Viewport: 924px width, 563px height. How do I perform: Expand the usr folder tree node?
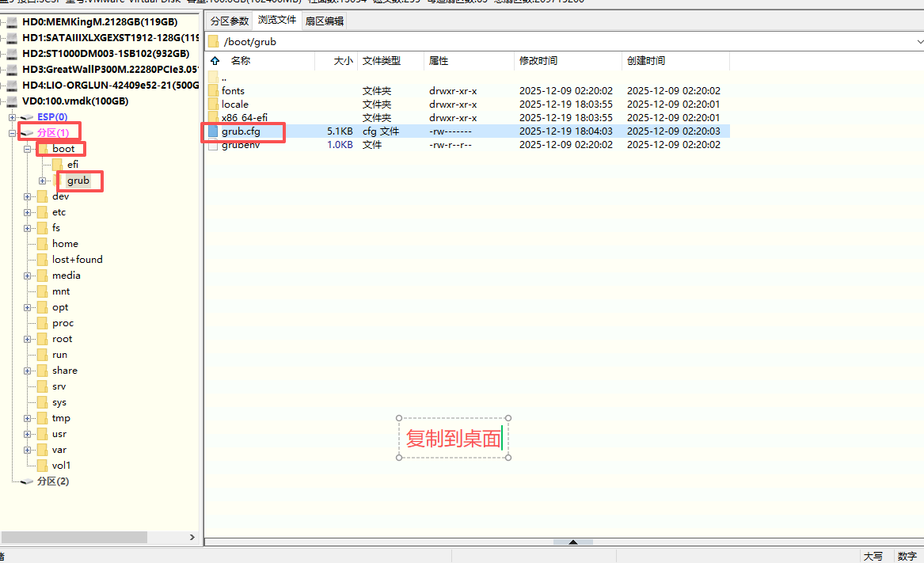(x=28, y=434)
